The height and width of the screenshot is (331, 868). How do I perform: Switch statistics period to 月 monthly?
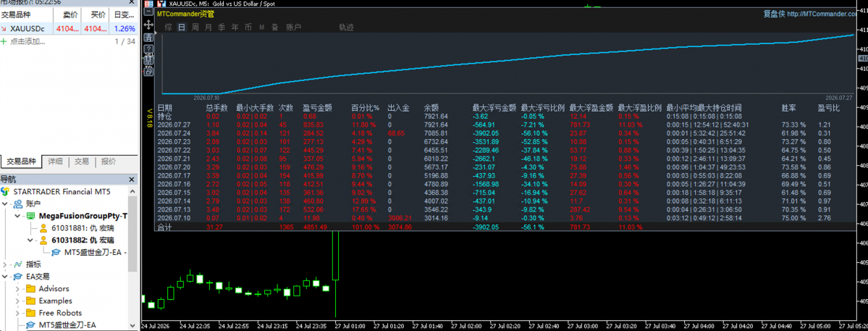pos(208,27)
